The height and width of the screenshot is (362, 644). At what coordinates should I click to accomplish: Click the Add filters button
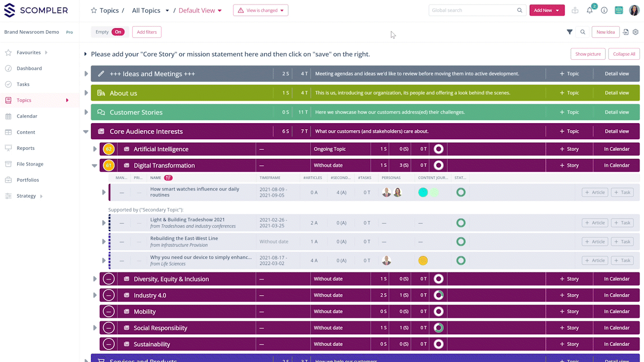click(x=147, y=32)
